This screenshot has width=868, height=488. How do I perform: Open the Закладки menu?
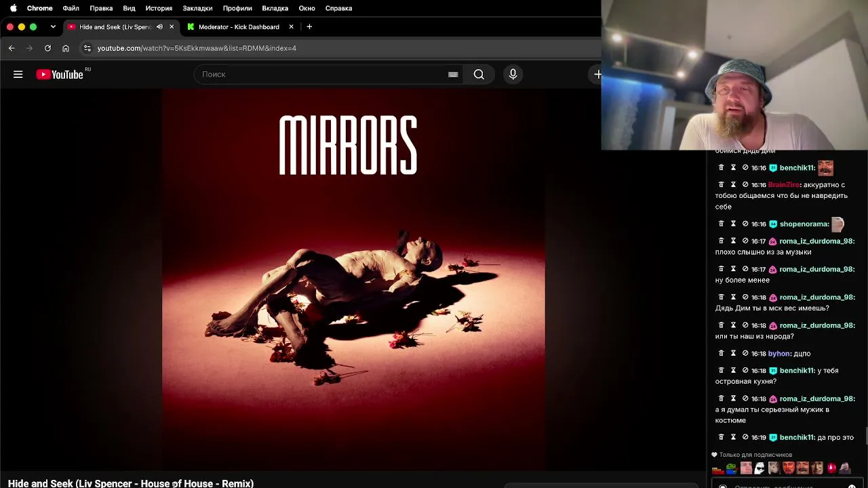tap(197, 8)
